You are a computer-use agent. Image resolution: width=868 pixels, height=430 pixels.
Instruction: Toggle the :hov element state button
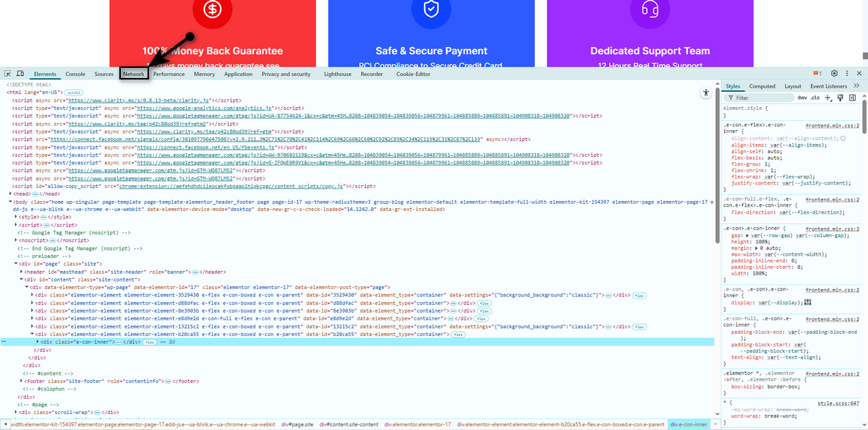pyautogui.click(x=801, y=98)
